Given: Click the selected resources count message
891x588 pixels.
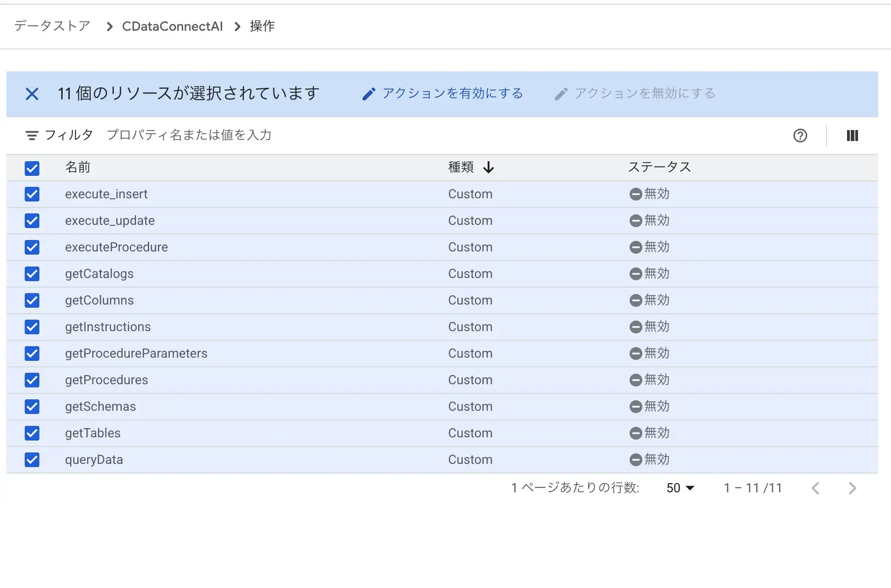Looking at the screenshot, I should click(x=188, y=93).
